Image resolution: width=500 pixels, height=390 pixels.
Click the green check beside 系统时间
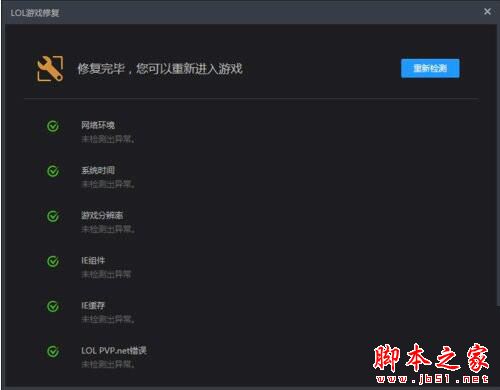[53, 171]
